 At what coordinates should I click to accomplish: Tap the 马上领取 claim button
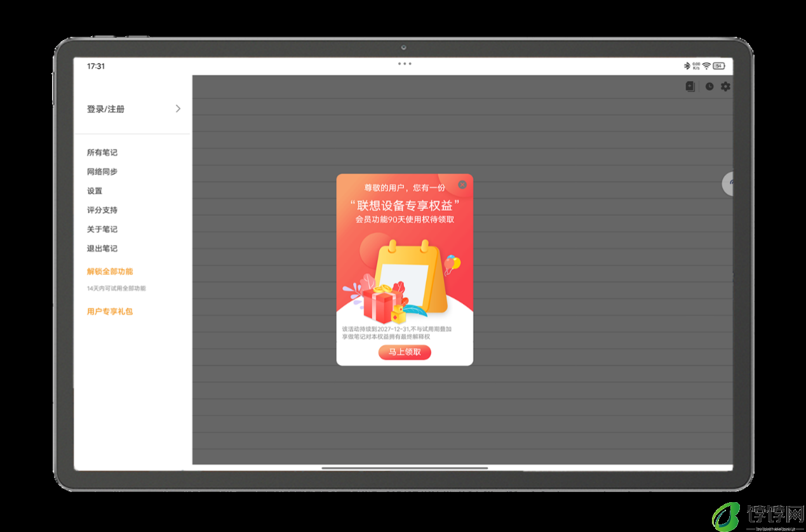coord(405,352)
